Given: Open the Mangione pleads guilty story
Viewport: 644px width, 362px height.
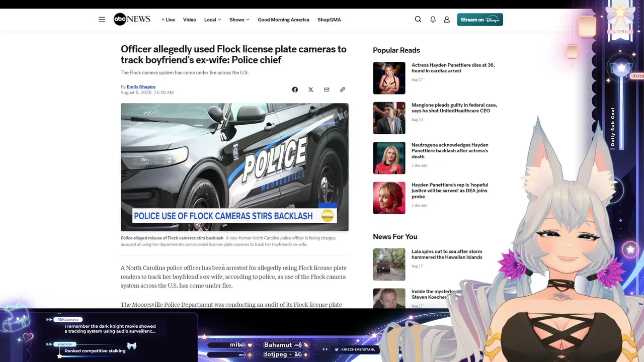Looking at the screenshot, I should (x=454, y=108).
